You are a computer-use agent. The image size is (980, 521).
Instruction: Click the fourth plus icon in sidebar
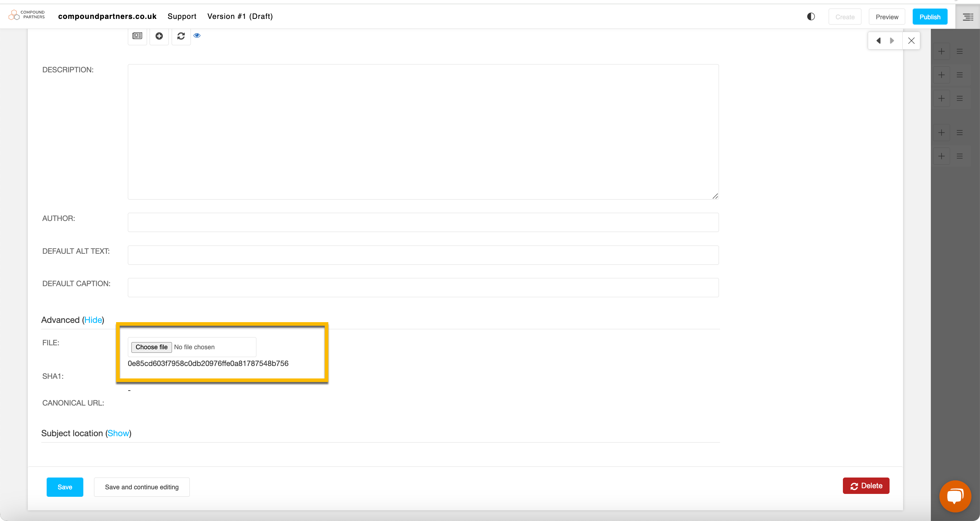click(941, 133)
